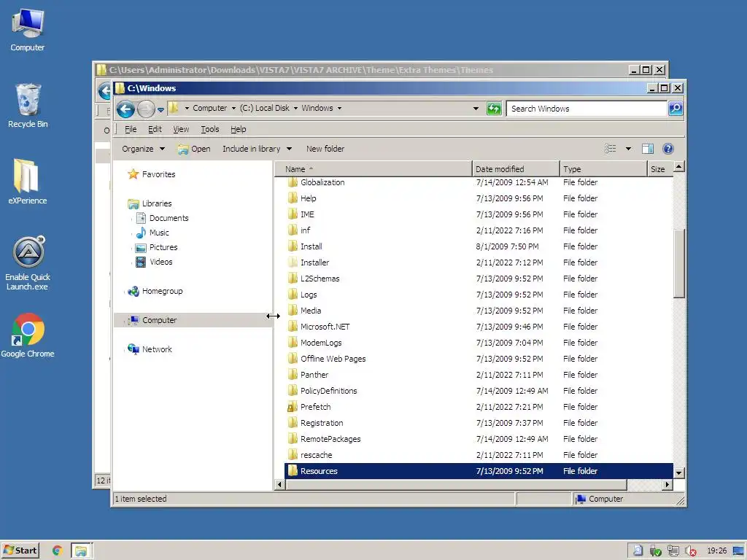The image size is (747, 560).
Task: Click the search magnifier button
Action: coord(676,109)
